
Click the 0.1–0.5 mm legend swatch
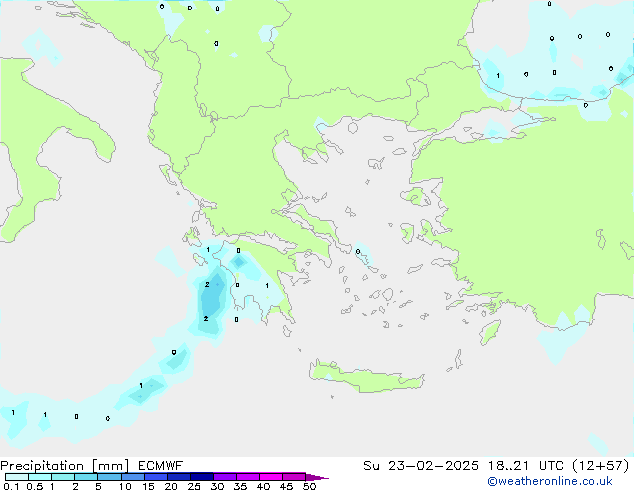pos(17,477)
